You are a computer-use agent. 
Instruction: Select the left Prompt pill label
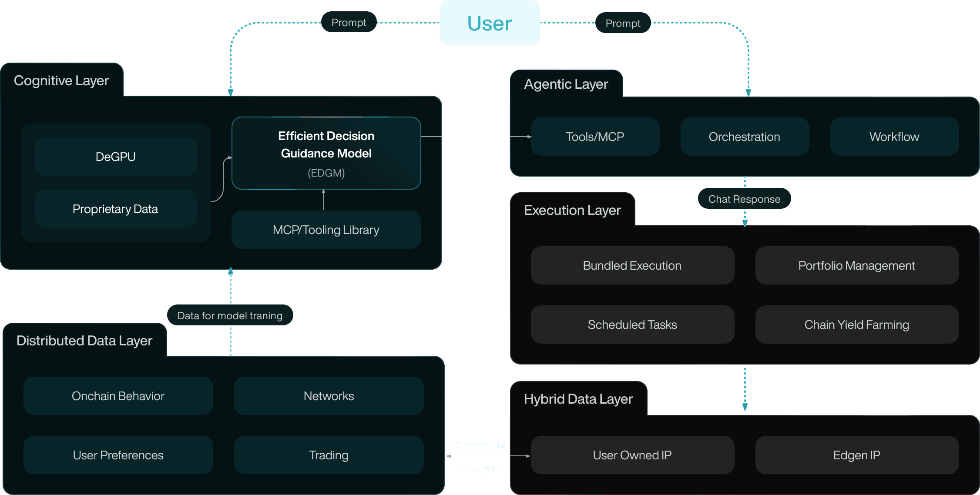349,22
